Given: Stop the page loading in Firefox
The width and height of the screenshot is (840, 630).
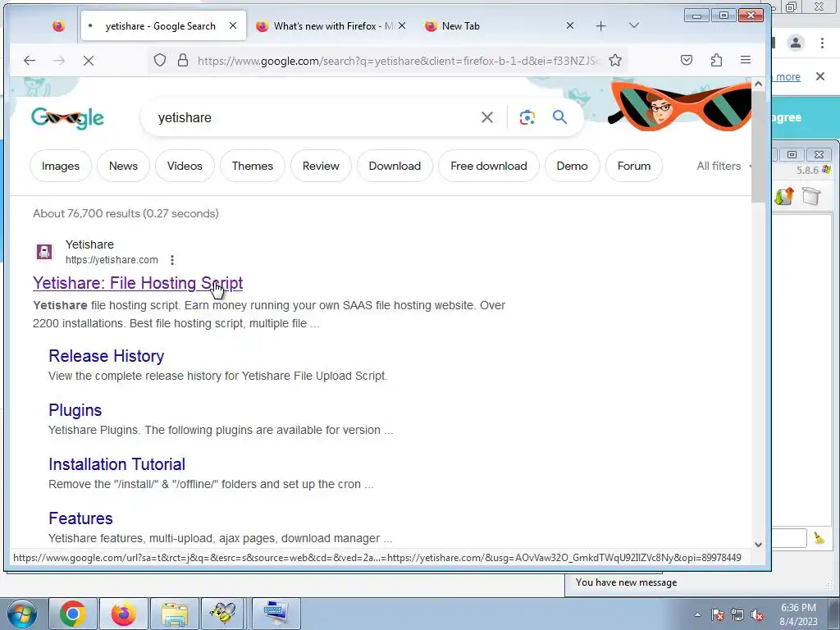Looking at the screenshot, I should click(89, 61).
